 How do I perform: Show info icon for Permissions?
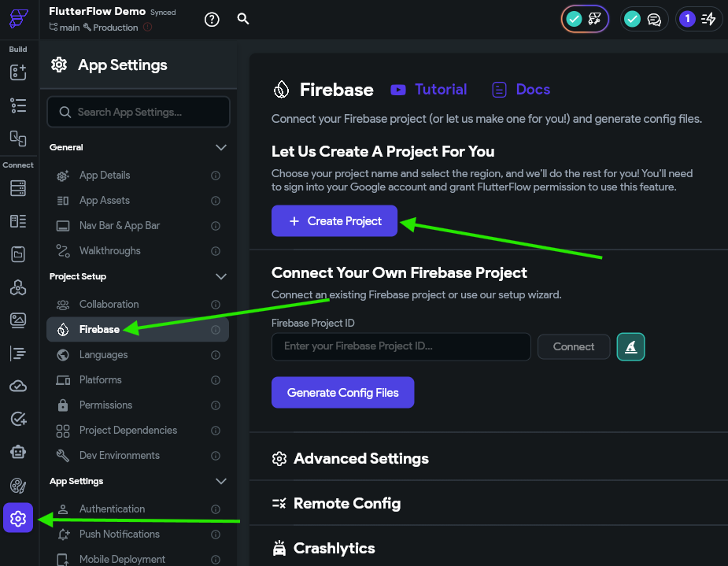(x=216, y=405)
